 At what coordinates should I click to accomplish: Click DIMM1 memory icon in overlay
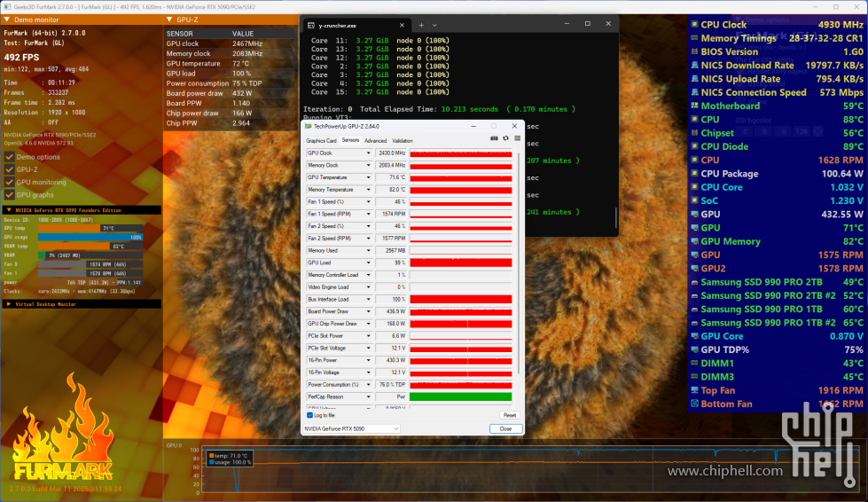[694, 364]
